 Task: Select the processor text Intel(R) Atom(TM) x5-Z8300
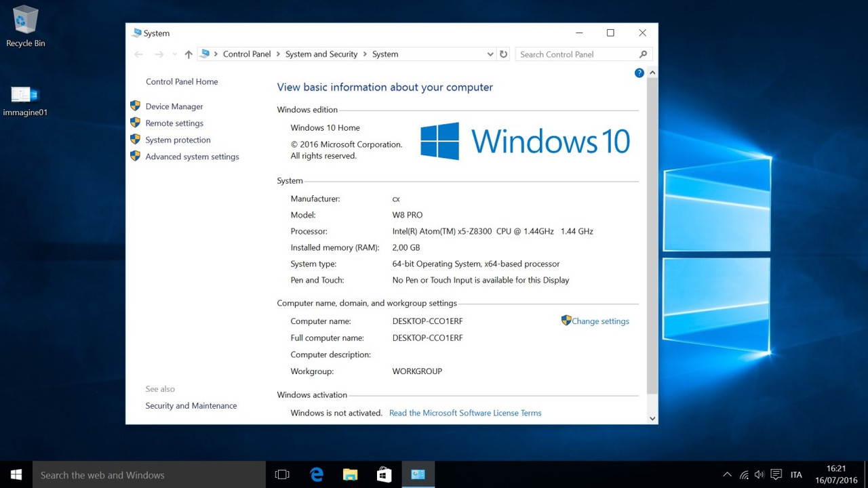442,231
